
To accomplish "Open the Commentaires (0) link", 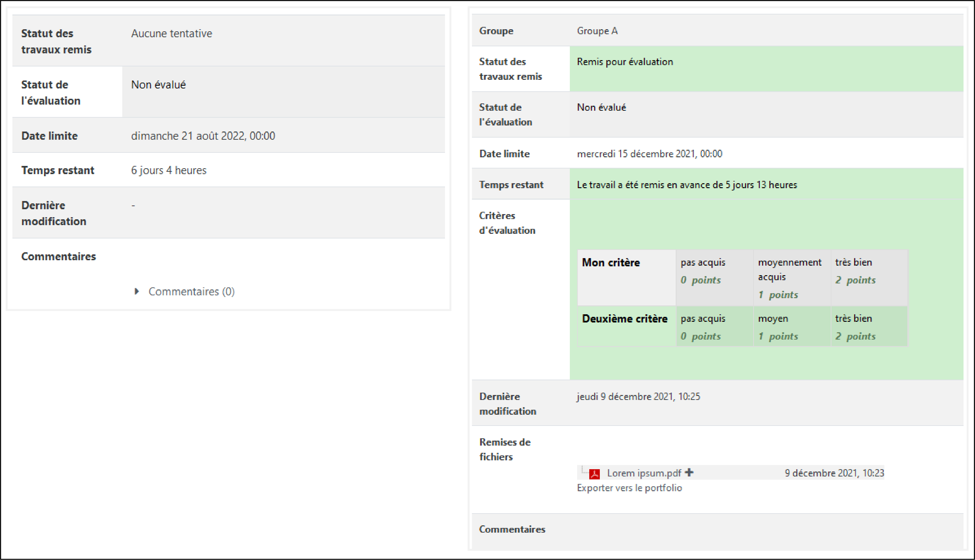I will (x=191, y=292).
